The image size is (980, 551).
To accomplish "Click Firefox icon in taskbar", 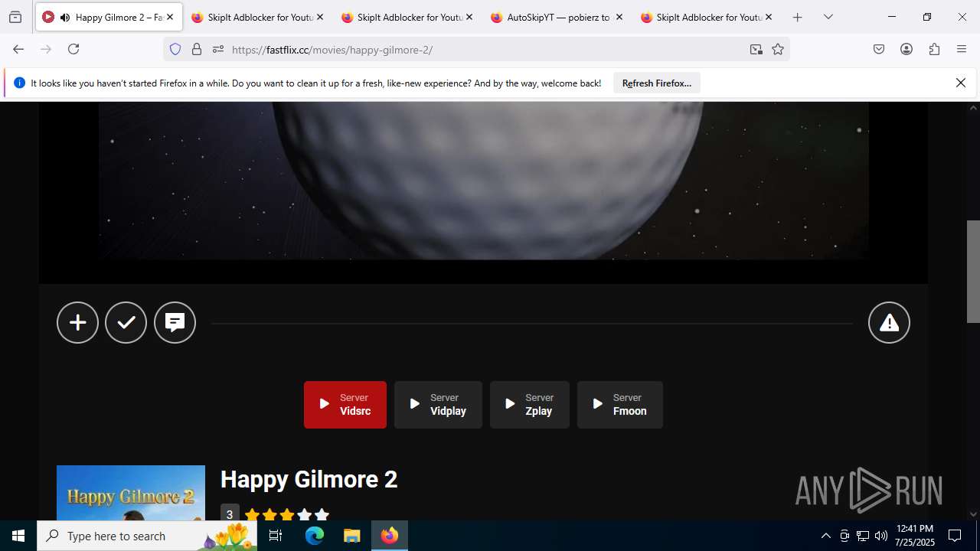I will (x=390, y=536).
